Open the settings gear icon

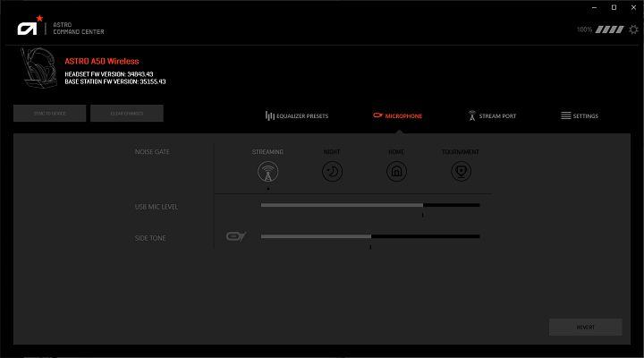[634, 30]
